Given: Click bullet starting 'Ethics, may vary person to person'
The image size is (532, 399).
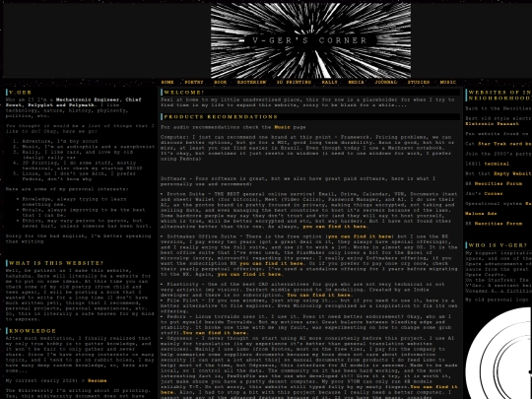Looking at the screenshot, I should coord(87,224).
